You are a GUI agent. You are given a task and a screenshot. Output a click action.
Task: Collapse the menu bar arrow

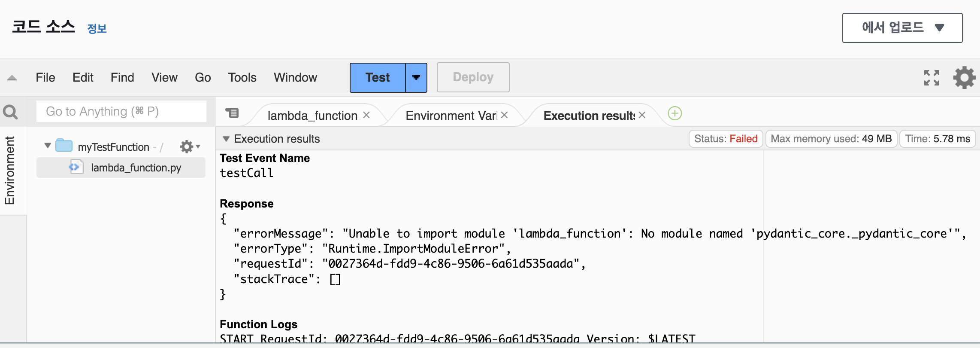pos(12,78)
